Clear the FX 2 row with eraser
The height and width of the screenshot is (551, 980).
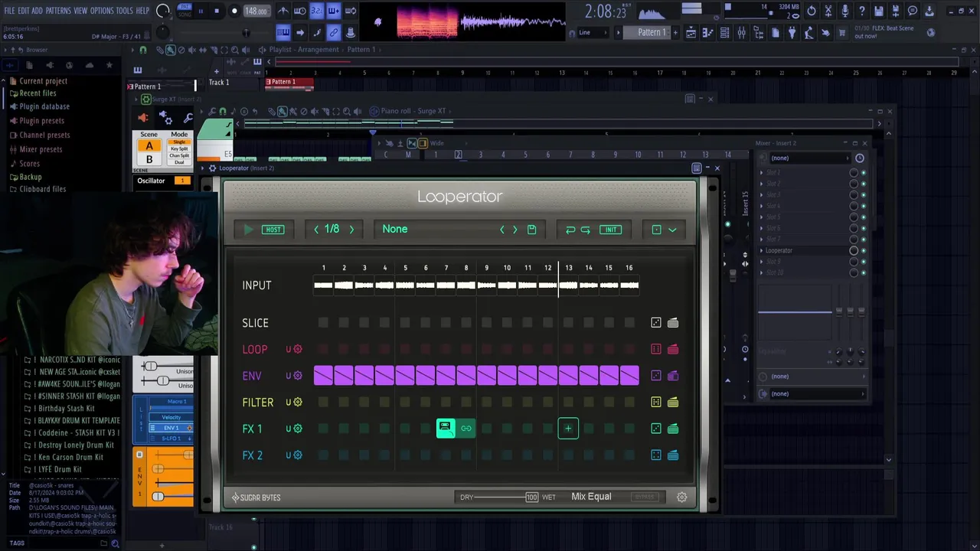[x=673, y=455]
